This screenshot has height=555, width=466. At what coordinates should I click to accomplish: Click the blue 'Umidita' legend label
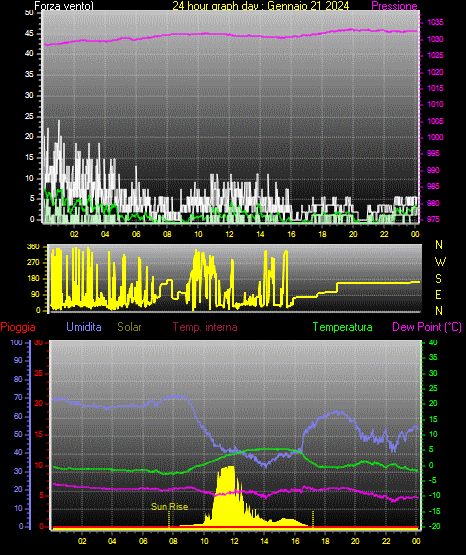coord(84,327)
